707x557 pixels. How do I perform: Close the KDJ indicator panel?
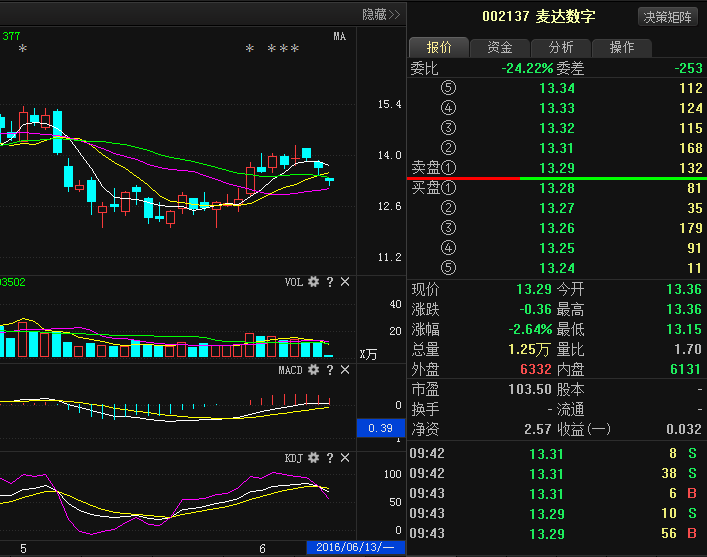tap(345, 459)
